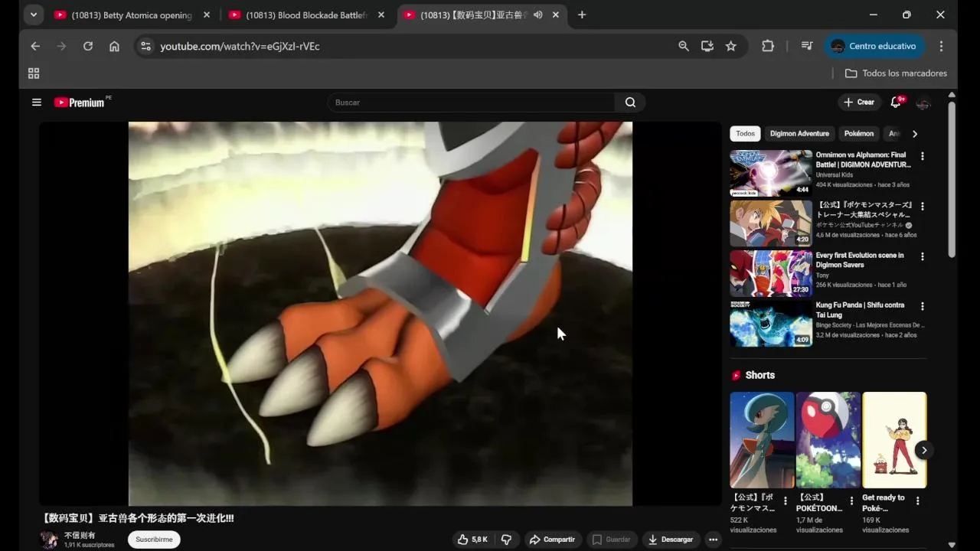The width and height of the screenshot is (980, 551).
Task: Open the Pokémon Masters trainer video thumbnail
Action: pyautogui.click(x=771, y=223)
